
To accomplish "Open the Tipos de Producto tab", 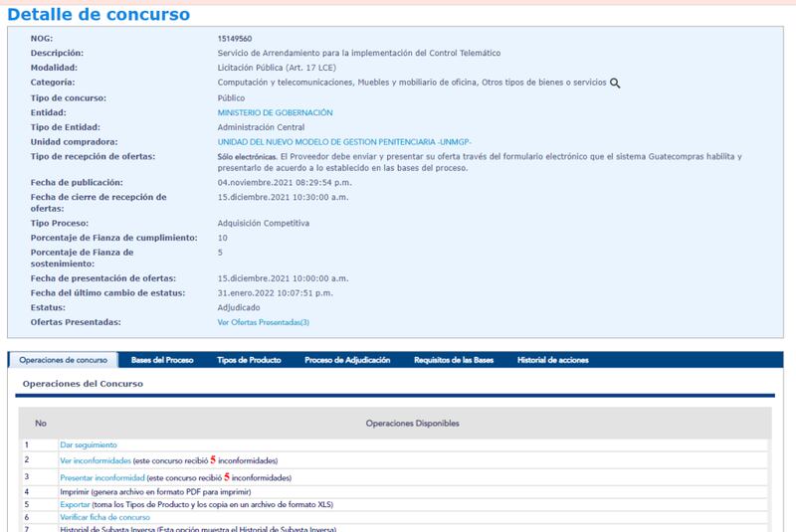I will tap(249, 360).
